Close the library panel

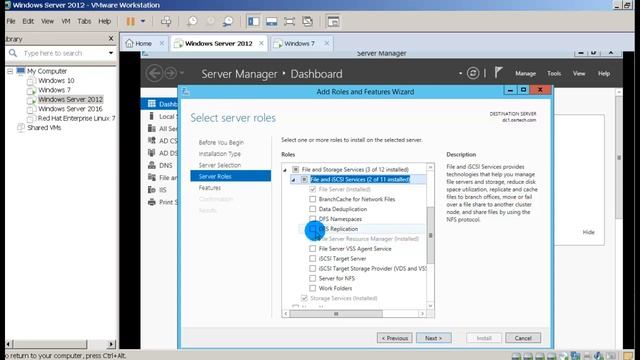pyautogui.click(x=111, y=38)
